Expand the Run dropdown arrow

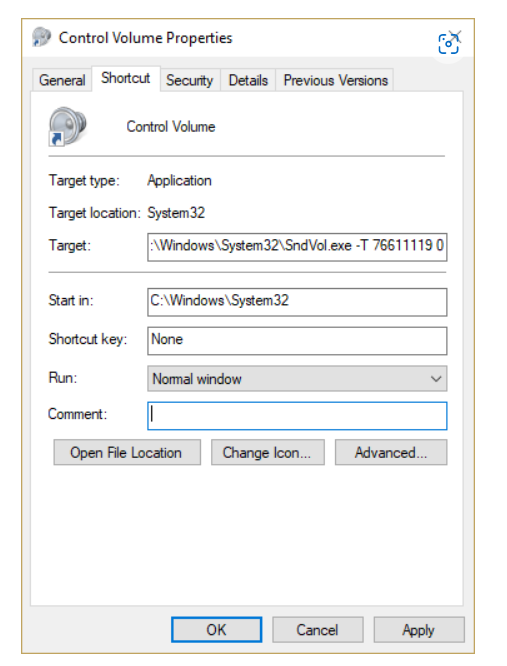pyautogui.click(x=436, y=378)
